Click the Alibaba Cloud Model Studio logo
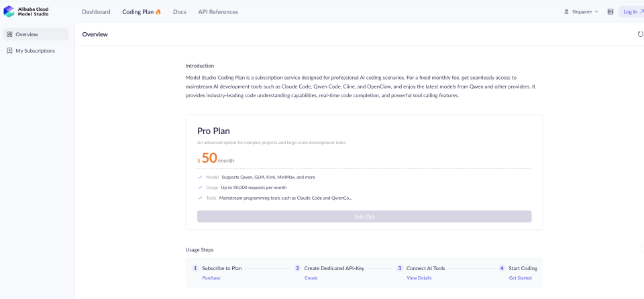644x299 pixels. (26, 11)
